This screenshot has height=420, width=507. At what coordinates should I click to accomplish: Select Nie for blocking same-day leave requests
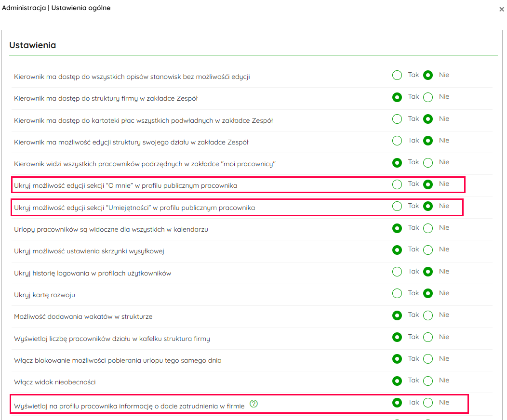pos(428,359)
